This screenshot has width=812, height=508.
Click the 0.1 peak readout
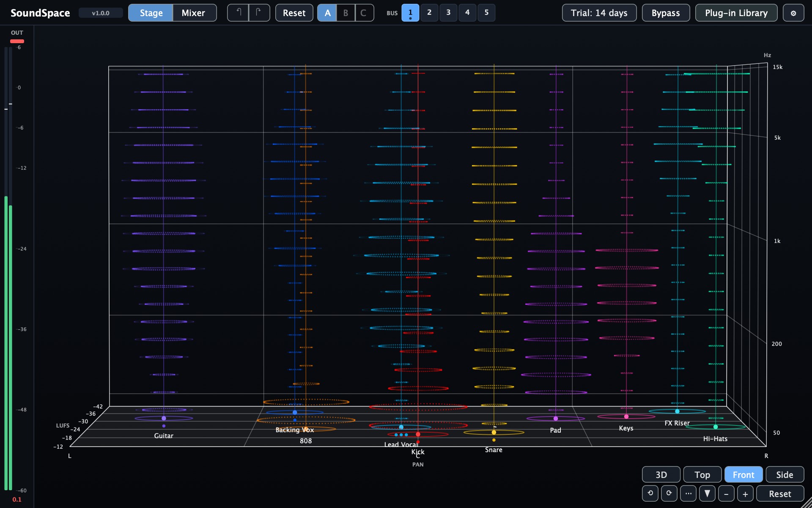tap(17, 500)
